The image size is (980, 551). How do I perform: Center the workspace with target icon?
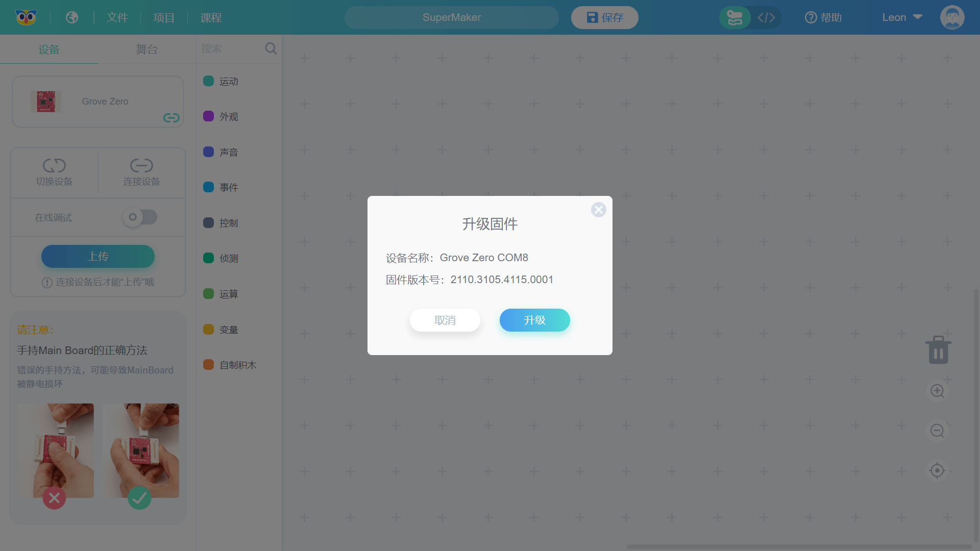[x=937, y=470]
